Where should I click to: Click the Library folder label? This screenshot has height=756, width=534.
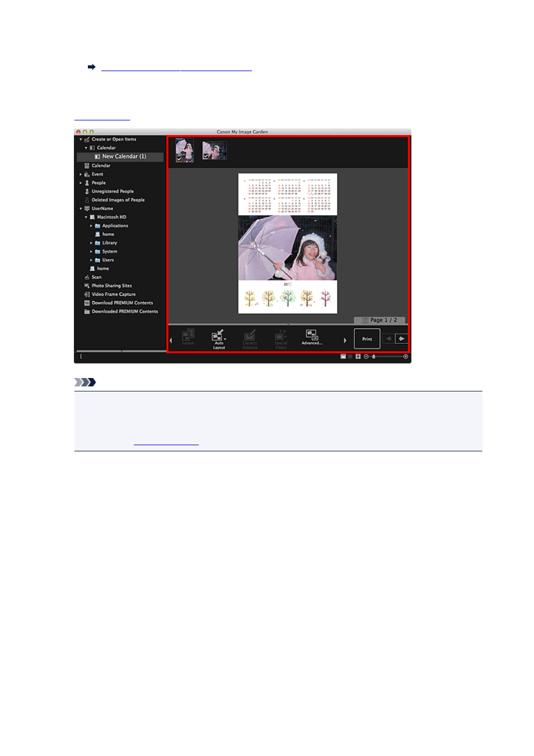110,243
